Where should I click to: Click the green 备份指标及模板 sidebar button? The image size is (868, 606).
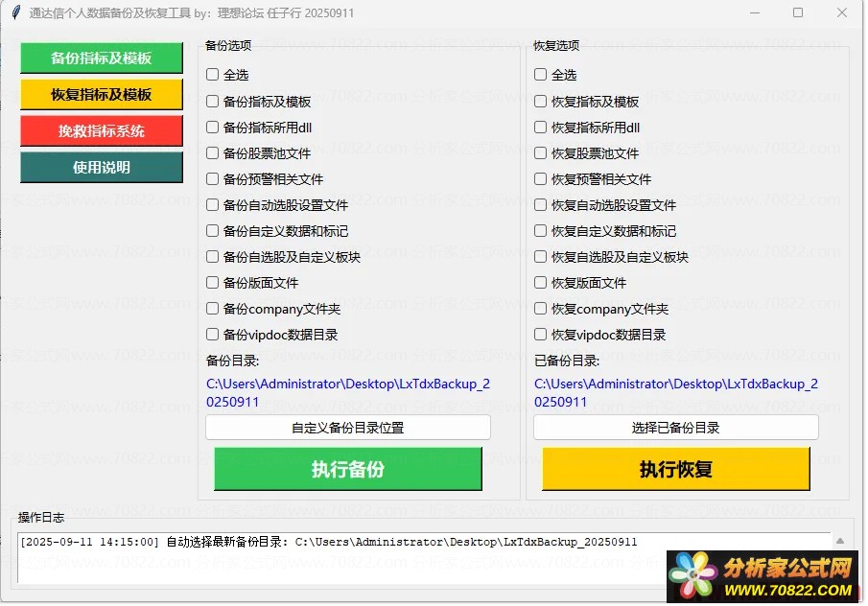click(x=102, y=58)
